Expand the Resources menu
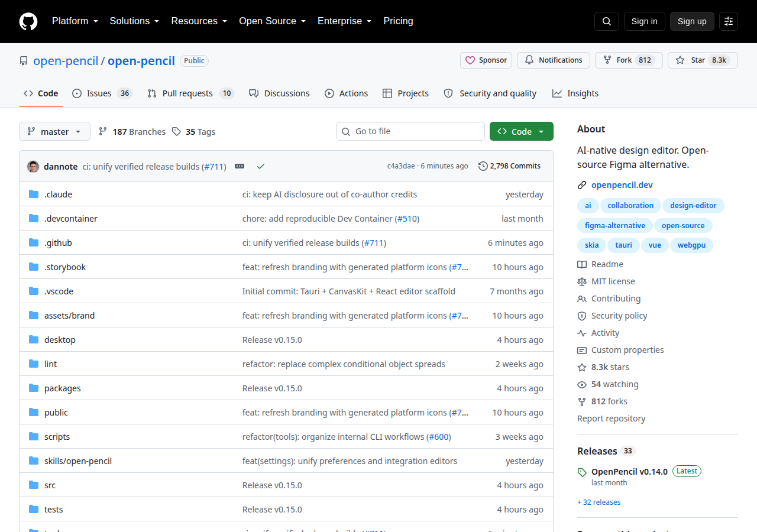 pyautogui.click(x=199, y=21)
